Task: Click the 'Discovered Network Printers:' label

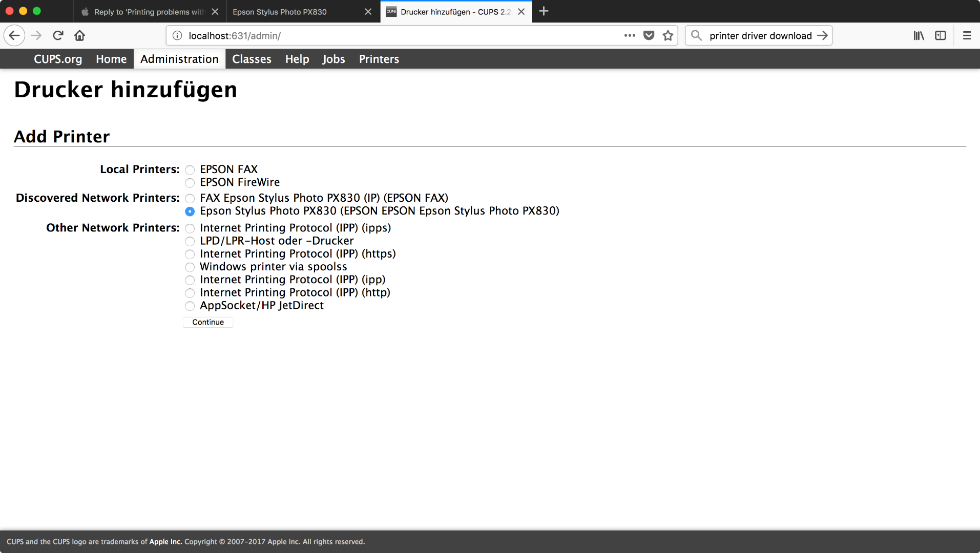Action: pyautogui.click(x=98, y=198)
